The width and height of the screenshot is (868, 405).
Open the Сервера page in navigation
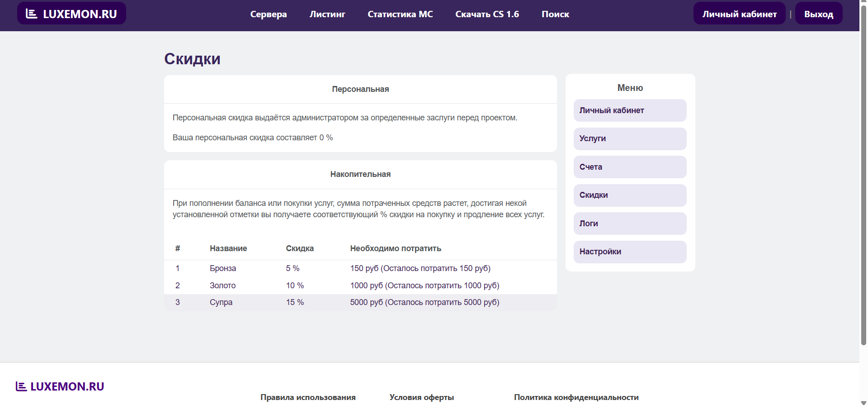click(269, 14)
